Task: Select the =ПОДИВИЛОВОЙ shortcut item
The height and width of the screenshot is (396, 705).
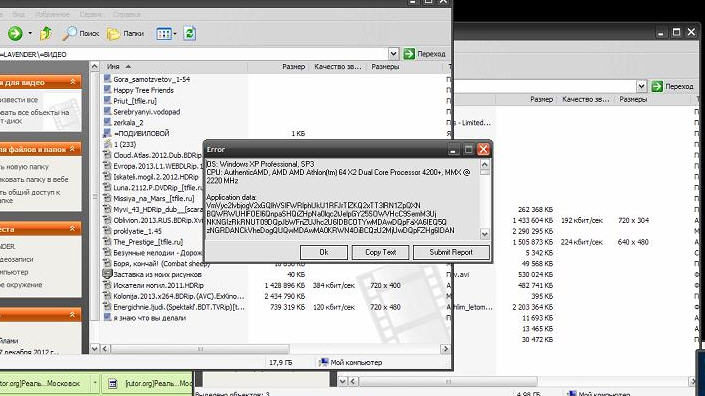Action: (x=136, y=133)
